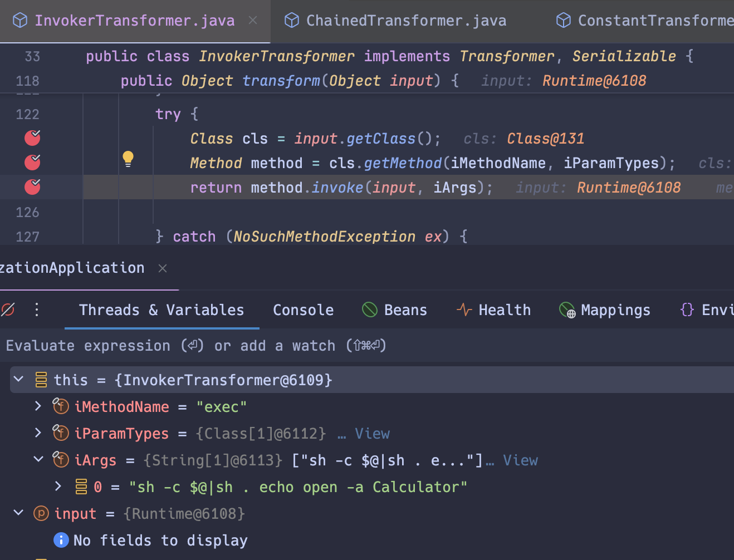Image resolution: width=734 pixels, height=560 pixels.
Task: Switch to the Console tab
Action: pos(303,310)
